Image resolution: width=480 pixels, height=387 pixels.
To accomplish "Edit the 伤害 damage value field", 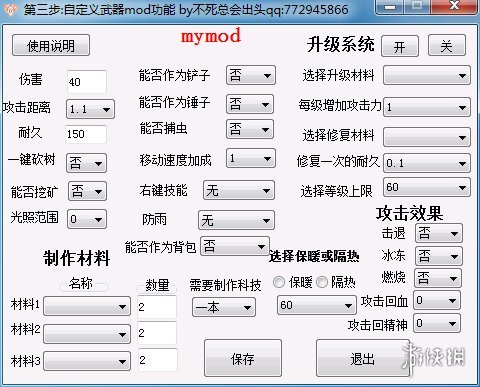I will 87,82.
